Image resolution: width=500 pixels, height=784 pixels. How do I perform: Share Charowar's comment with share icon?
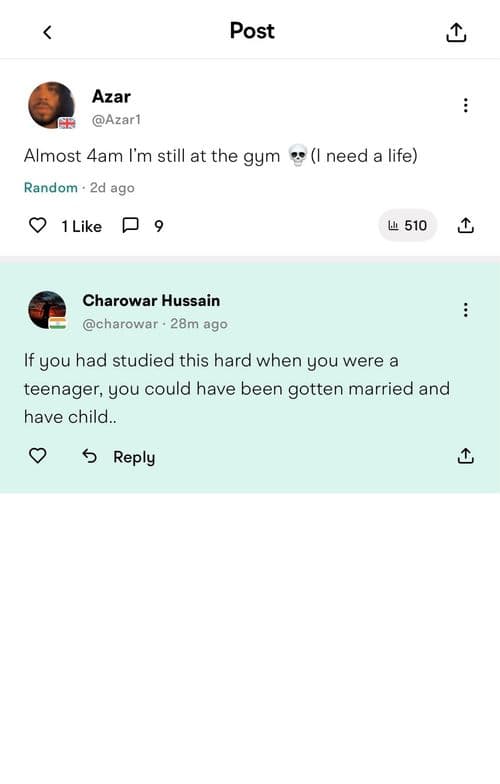[466, 456]
